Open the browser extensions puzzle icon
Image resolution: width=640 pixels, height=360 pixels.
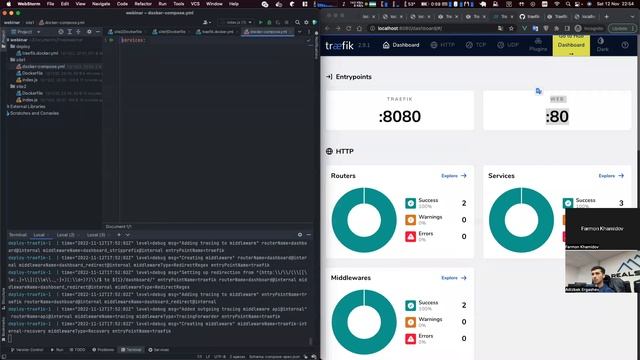(557, 29)
